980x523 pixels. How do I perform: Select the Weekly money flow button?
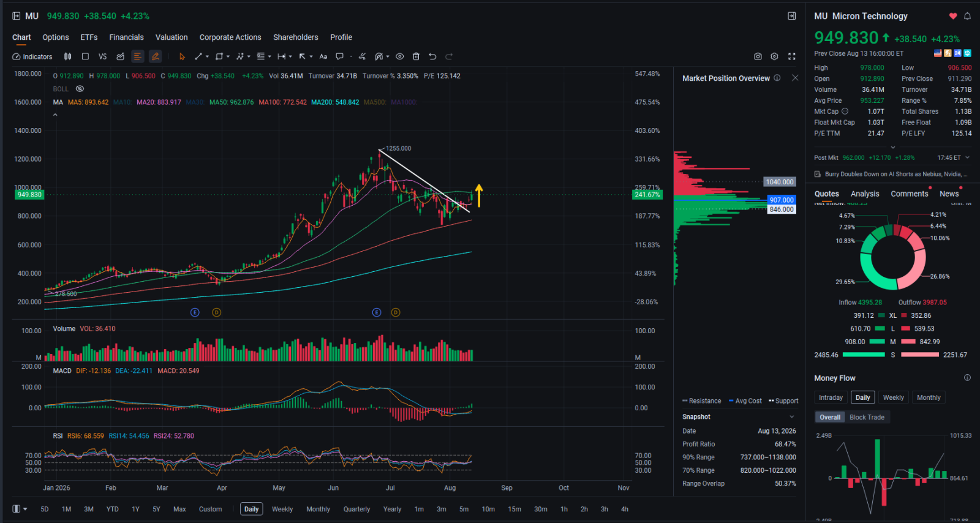(893, 397)
